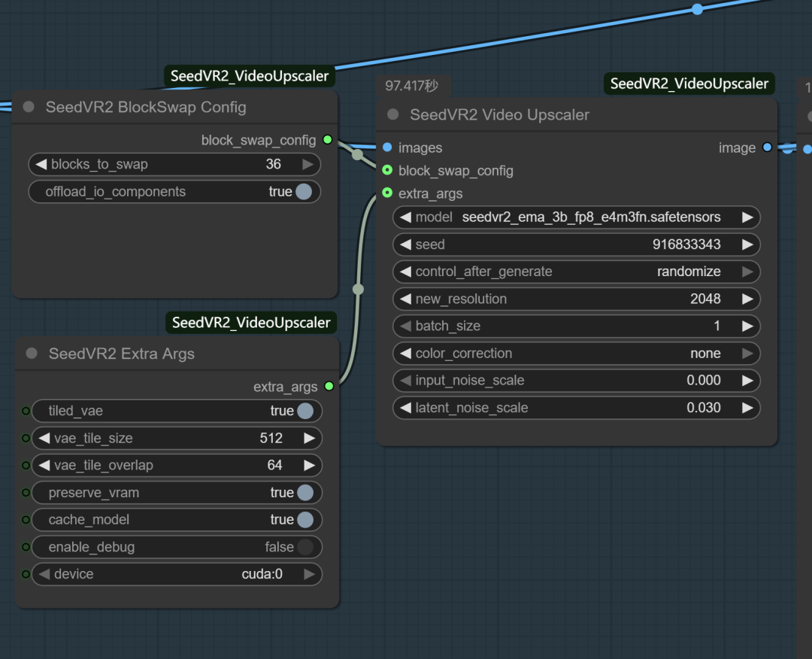Click the midpoint dot on extra_args wire

(x=358, y=289)
